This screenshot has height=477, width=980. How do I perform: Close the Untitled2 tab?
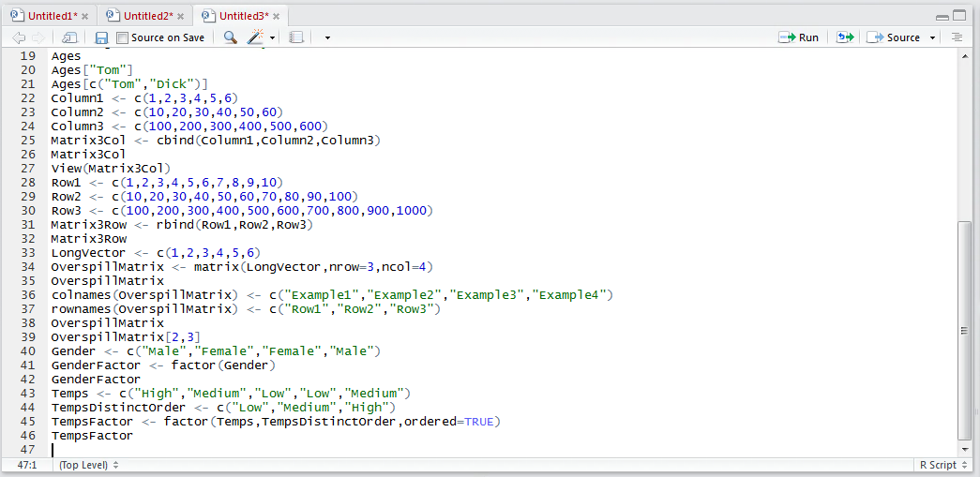point(181,16)
